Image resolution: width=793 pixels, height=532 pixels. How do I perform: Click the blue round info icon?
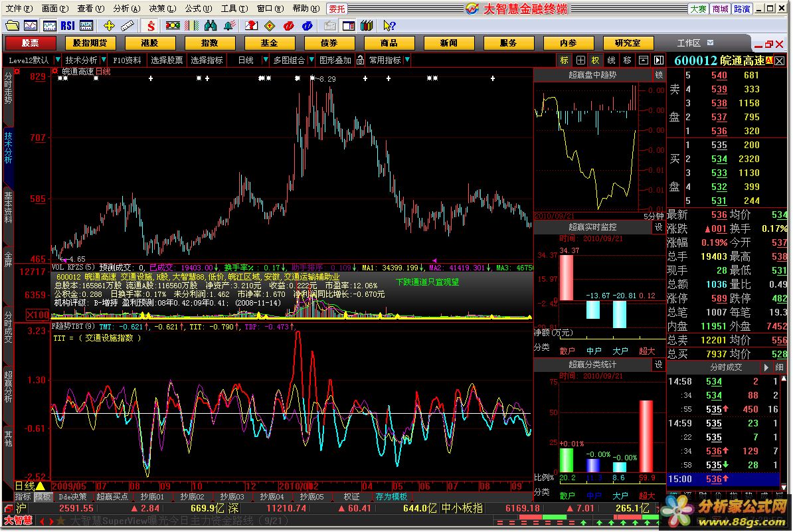[x=307, y=25]
